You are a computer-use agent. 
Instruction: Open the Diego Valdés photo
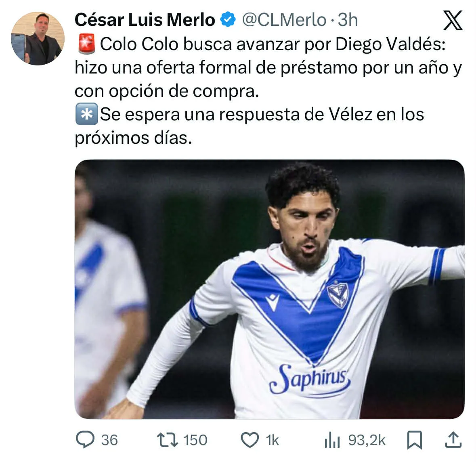click(x=270, y=289)
